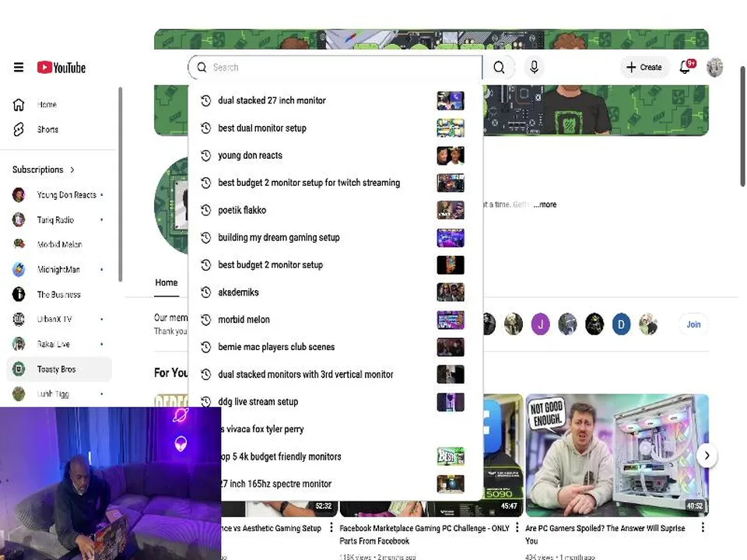This screenshot has width=747, height=560.
Task: Click thumbnail next to 'ddg live stream setup'
Action: [x=451, y=401]
